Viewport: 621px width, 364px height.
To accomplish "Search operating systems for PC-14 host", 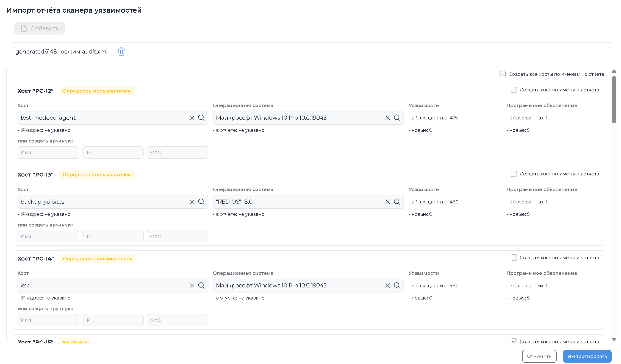I will (397, 285).
